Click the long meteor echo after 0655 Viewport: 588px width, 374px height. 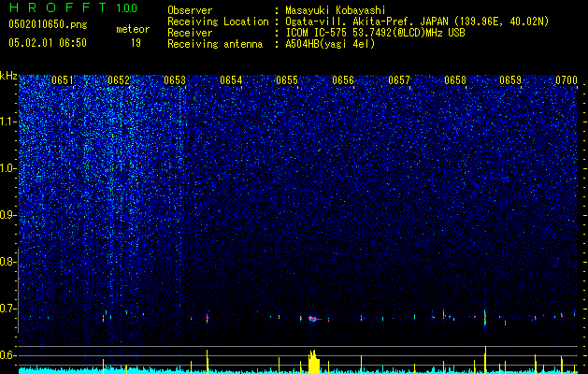(314, 319)
